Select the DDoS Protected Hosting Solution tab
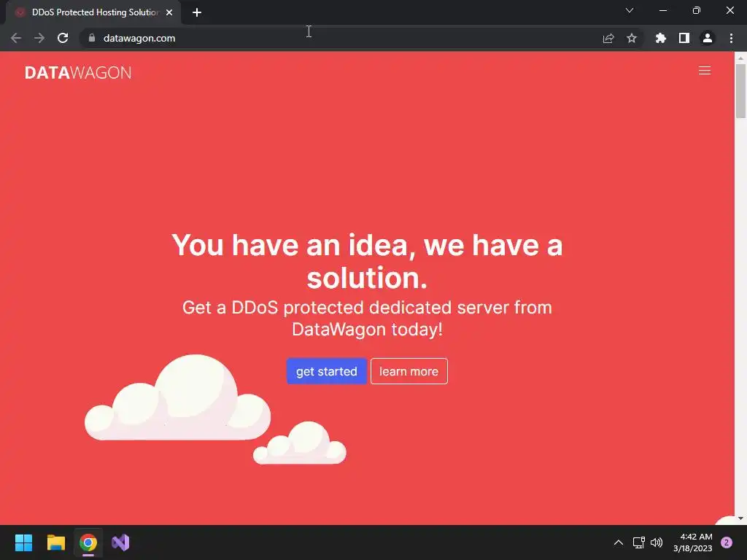Image resolution: width=747 pixels, height=560 pixels. pos(94,12)
